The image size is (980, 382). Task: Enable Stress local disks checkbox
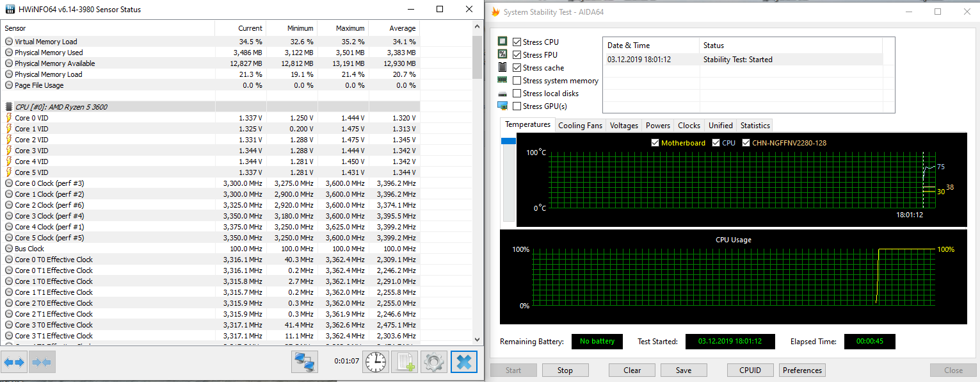pyautogui.click(x=517, y=94)
